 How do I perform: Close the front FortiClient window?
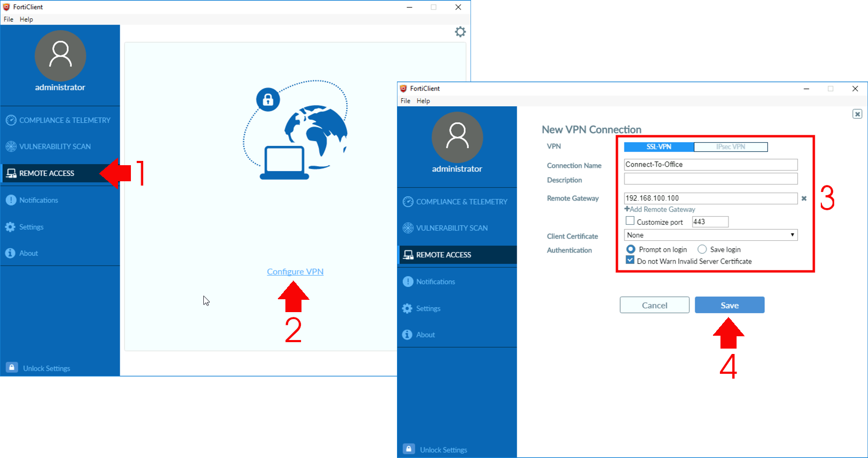pyautogui.click(x=855, y=88)
